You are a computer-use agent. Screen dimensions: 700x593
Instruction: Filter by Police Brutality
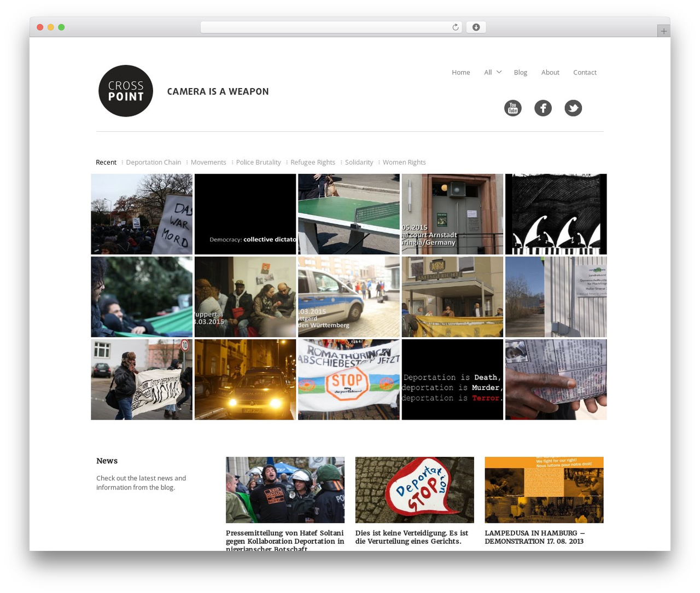pyautogui.click(x=258, y=162)
